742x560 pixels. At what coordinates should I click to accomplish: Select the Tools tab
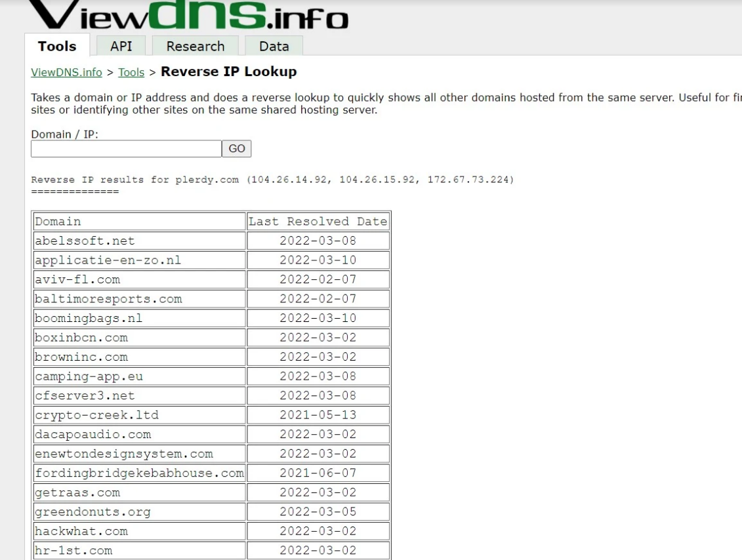[x=56, y=46]
